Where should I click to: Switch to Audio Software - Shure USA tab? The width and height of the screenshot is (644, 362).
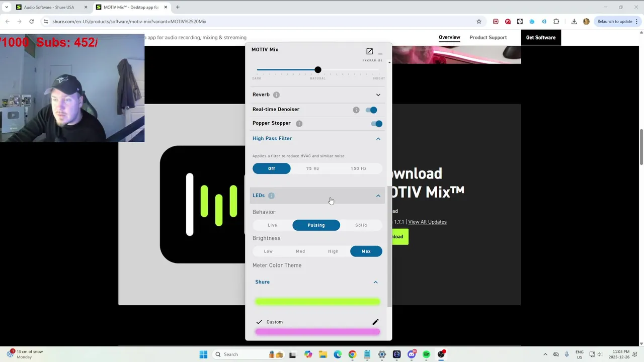pos(52,7)
